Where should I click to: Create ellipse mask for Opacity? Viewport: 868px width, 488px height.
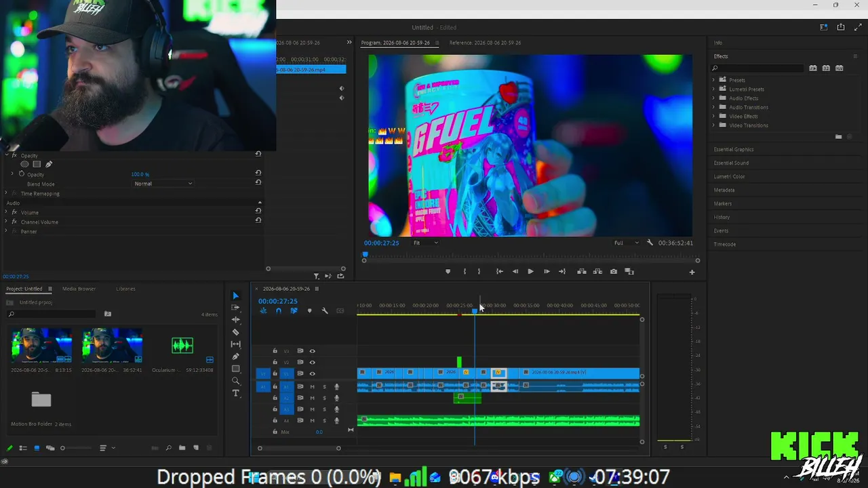24,164
